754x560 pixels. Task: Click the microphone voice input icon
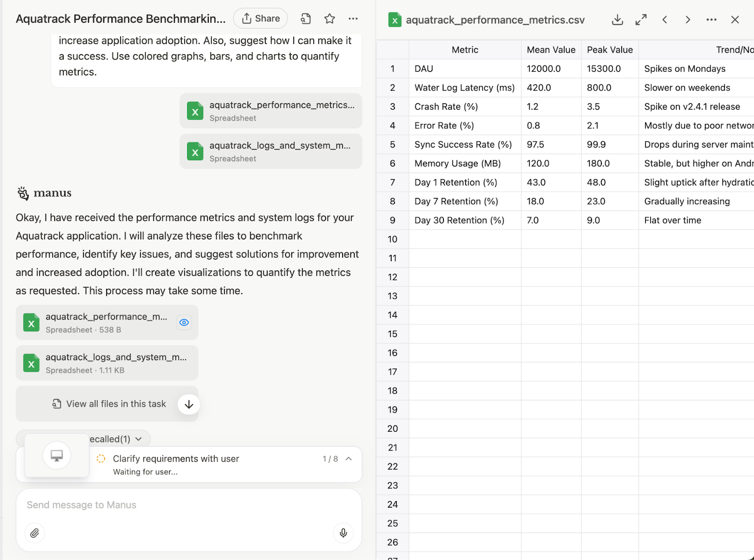(344, 533)
